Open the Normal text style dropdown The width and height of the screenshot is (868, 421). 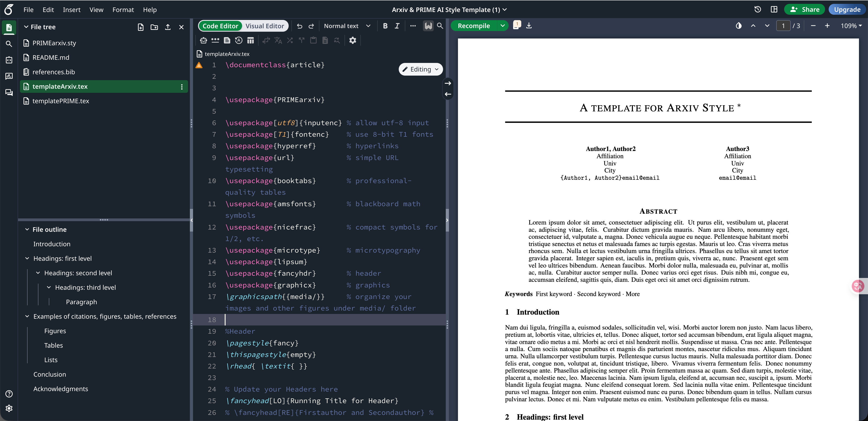click(347, 26)
